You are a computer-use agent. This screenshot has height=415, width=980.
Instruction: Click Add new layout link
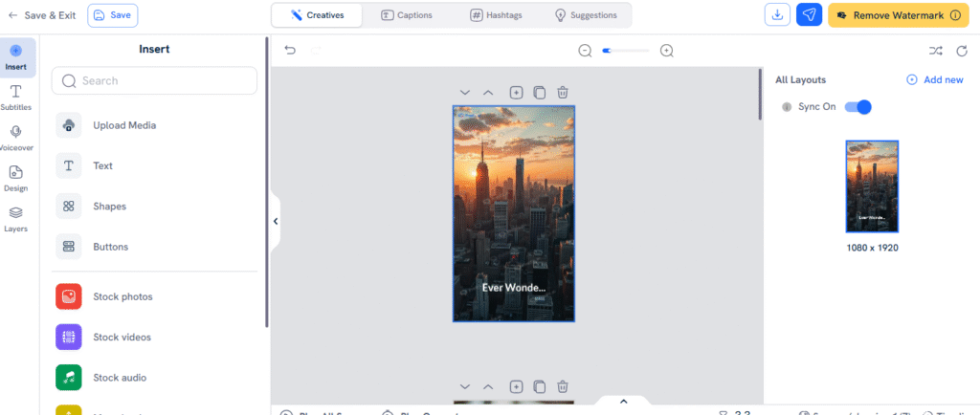[x=935, y=80]
